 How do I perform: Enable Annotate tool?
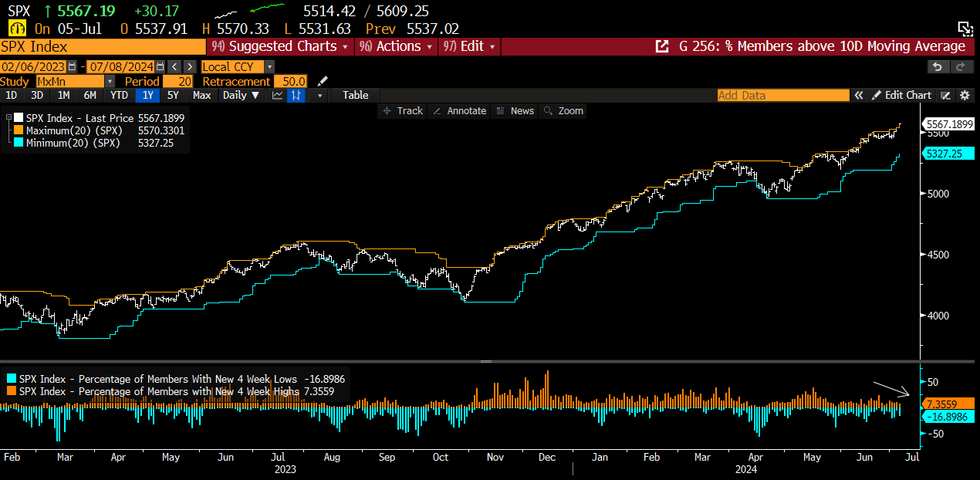pos(459,111)
